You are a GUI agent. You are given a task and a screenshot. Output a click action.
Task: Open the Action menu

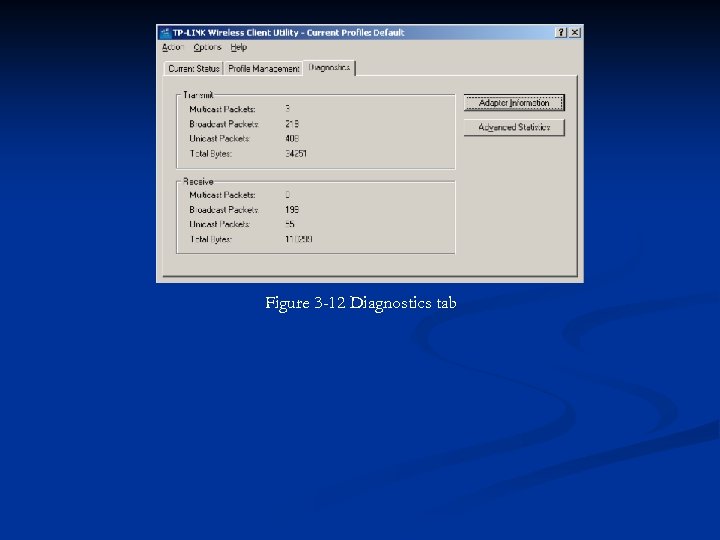173,47
